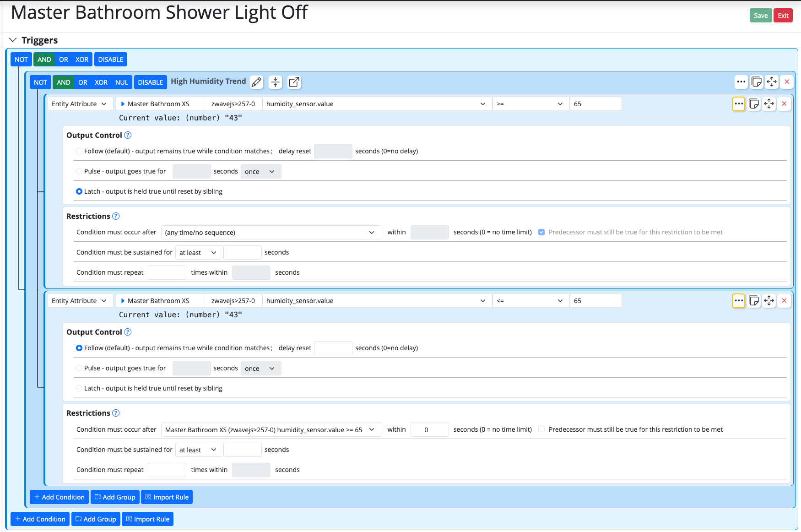Screen dimensions: 801x532
Task: Collapse the High Humidity Trend group
Action: 275,82
